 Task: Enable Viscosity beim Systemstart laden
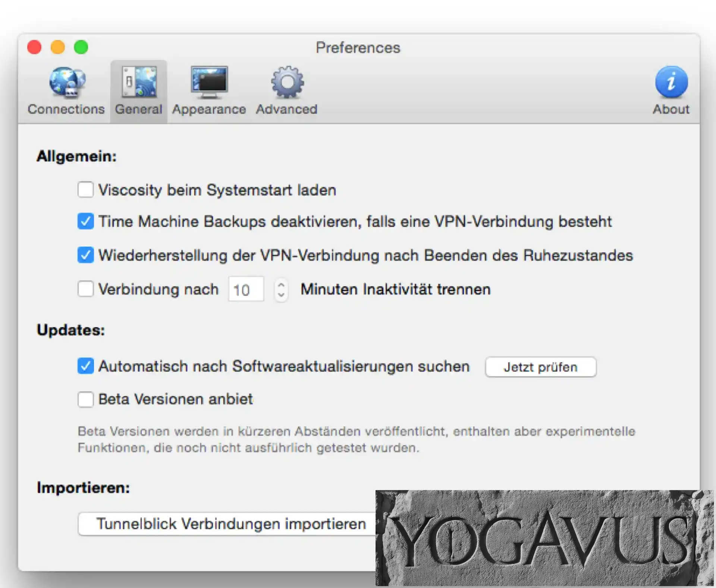pyautogui.click(x=85, y=189)
